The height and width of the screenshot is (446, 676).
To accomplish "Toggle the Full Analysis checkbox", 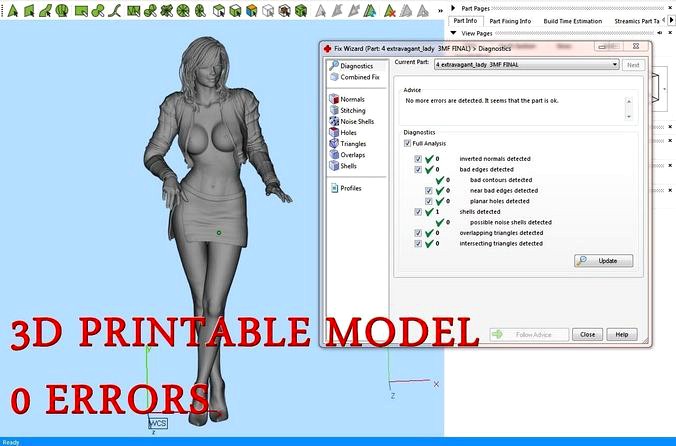I will (x=407, y=143).
